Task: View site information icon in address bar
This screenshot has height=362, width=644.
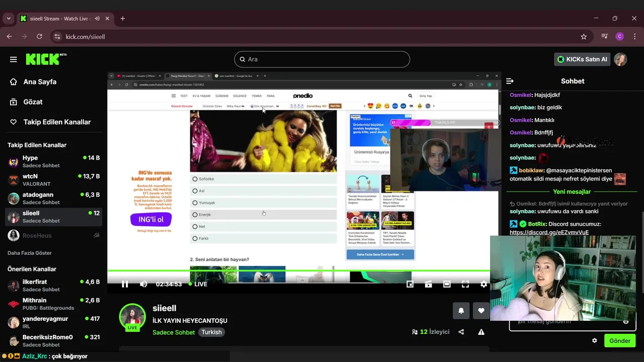Action: tap(57, 37)
